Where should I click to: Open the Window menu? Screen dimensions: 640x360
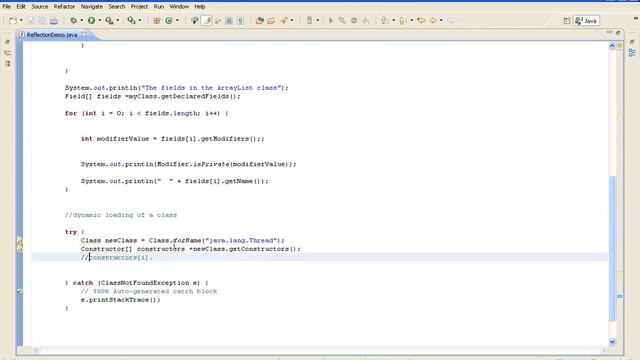(x=179, y=7)
